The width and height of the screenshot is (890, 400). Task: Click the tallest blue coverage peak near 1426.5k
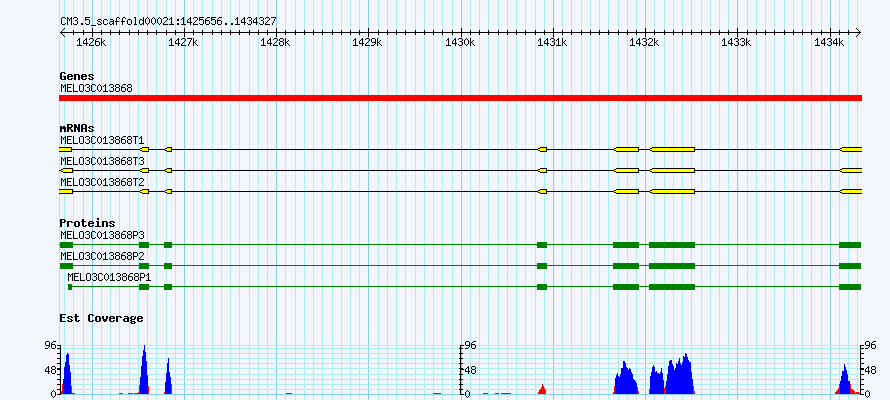144,370
